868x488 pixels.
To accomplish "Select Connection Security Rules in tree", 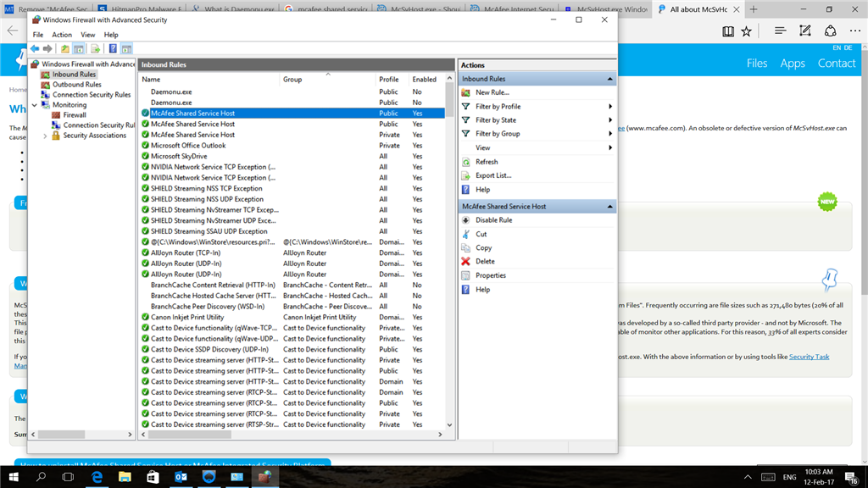I will point(92,95).
